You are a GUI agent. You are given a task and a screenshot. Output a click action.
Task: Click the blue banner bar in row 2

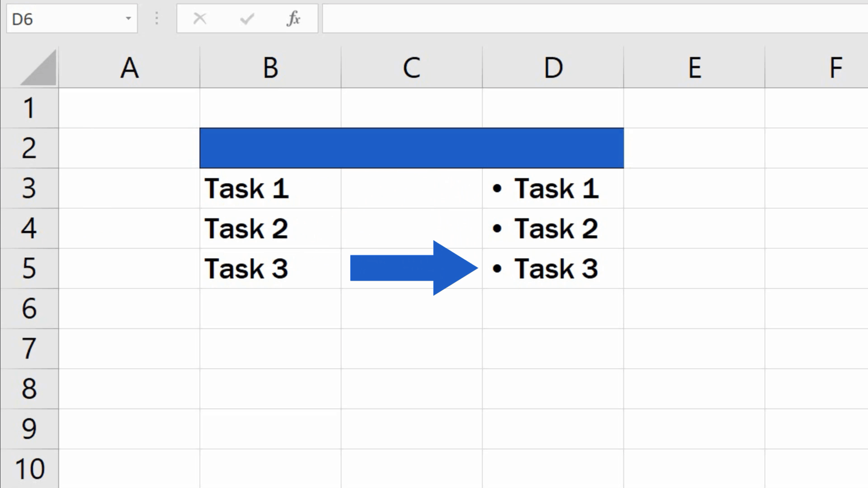412,148
